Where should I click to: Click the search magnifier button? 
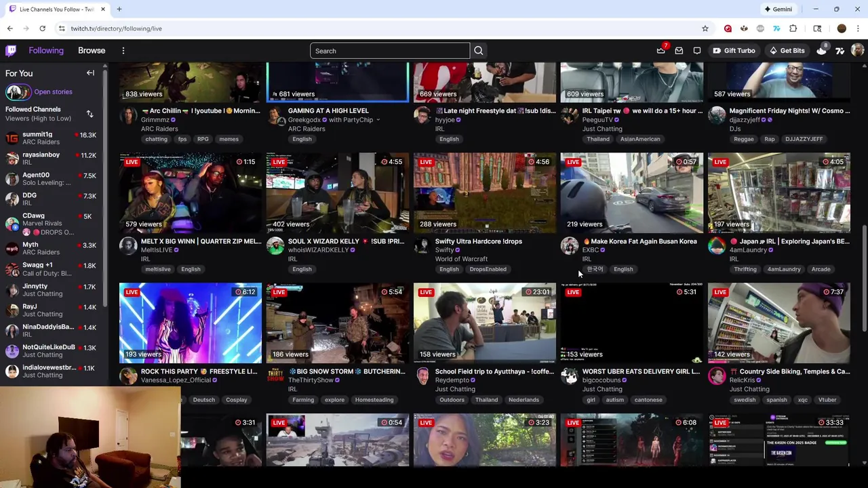(x=479, y=51)
